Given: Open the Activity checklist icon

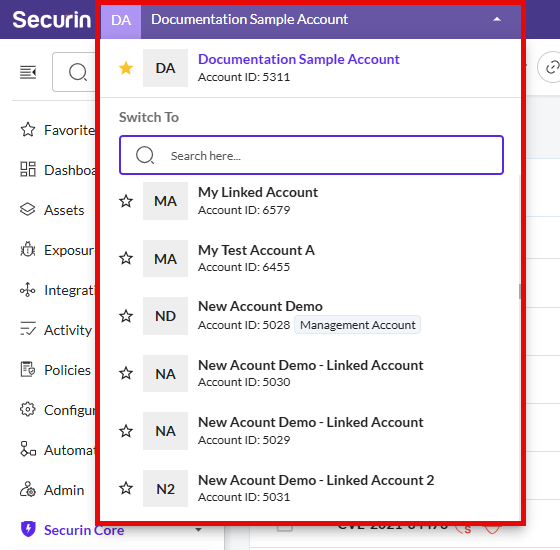Looking at the screenshot, I should [x=28, y=329].
